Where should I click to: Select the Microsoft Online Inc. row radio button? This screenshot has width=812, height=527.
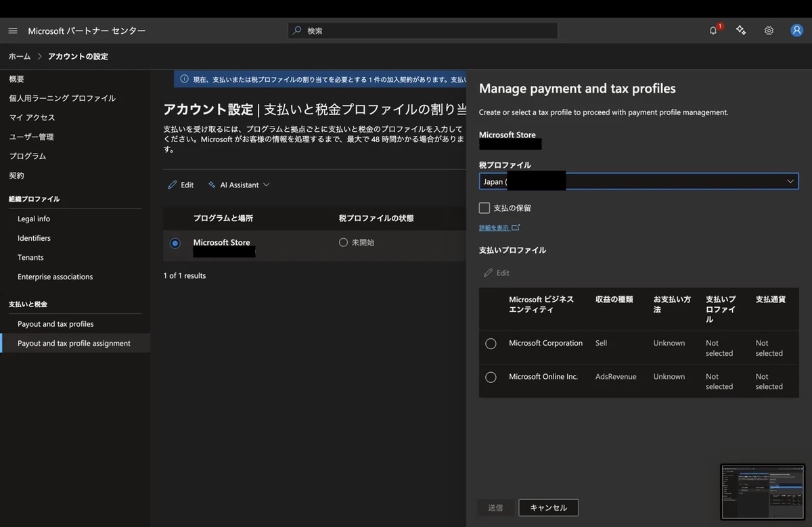pyautogui.click(x=491, y=377)
